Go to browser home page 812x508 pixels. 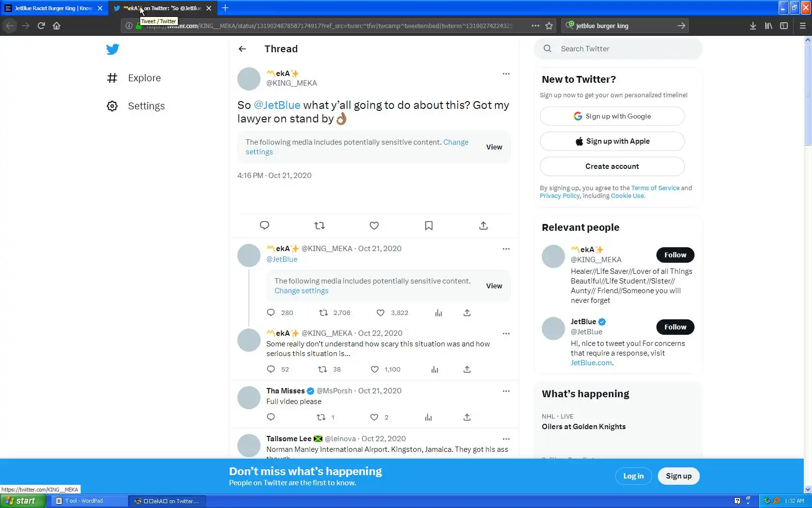(57, 26)
